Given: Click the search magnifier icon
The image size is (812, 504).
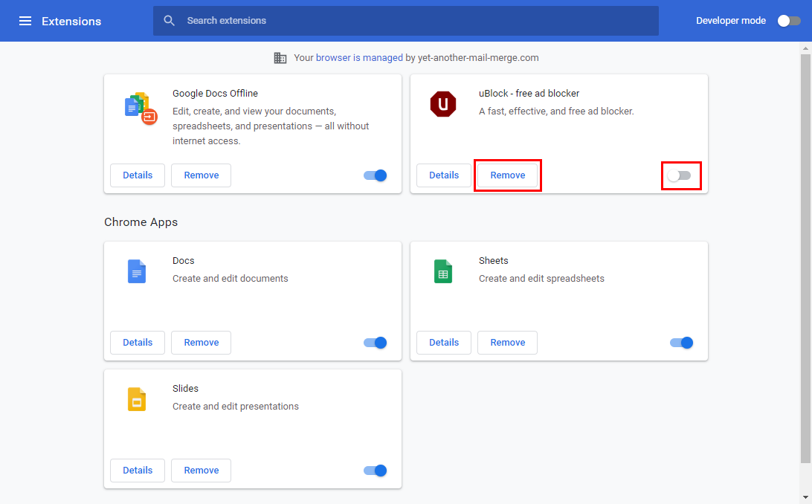Looking at the screenshot, I should 170,21.
